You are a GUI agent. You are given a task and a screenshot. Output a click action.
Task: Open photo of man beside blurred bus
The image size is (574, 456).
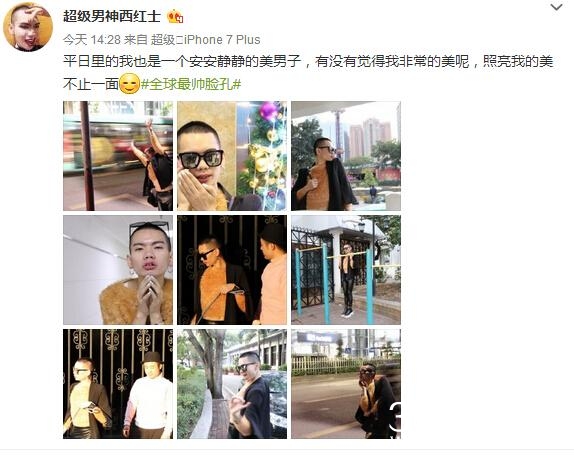tap(118, 156)
